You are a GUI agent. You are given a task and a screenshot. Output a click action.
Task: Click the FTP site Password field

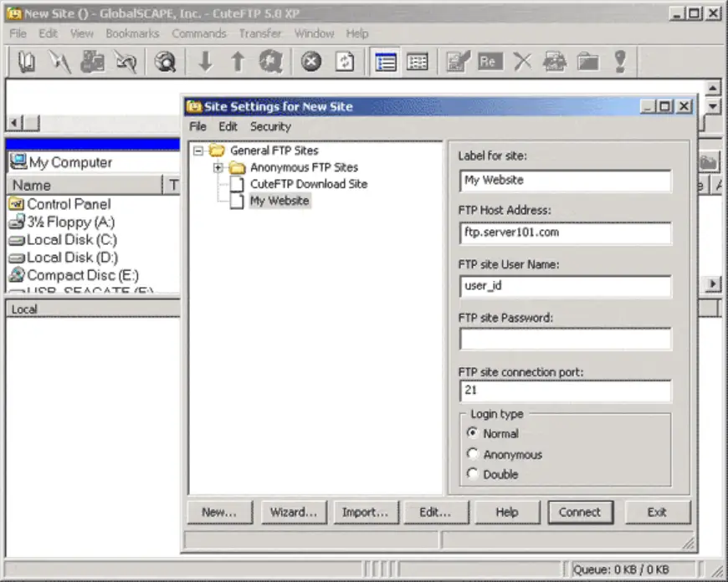click(x=565, y=339)
